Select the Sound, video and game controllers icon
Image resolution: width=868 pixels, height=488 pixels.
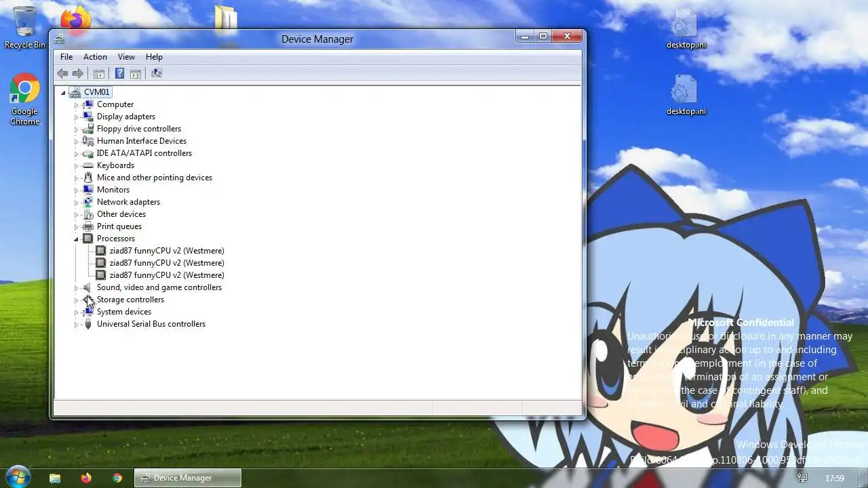tap(87, 287)
